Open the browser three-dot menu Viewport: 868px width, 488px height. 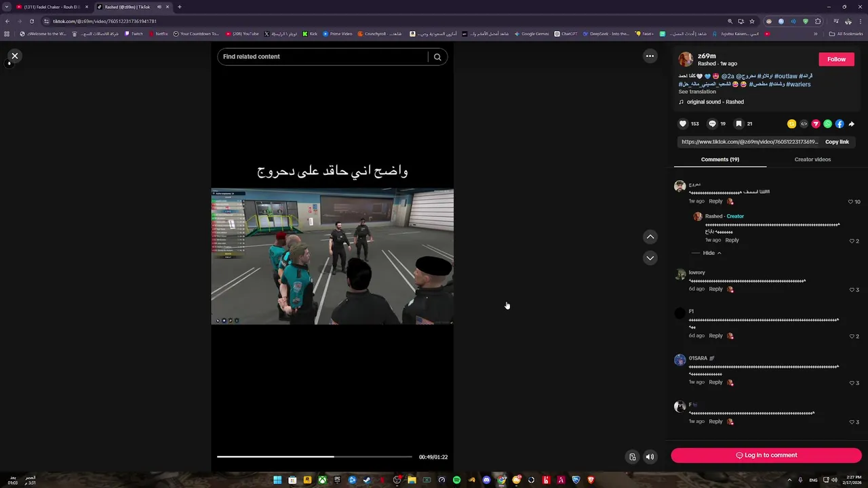click(860, 21)
